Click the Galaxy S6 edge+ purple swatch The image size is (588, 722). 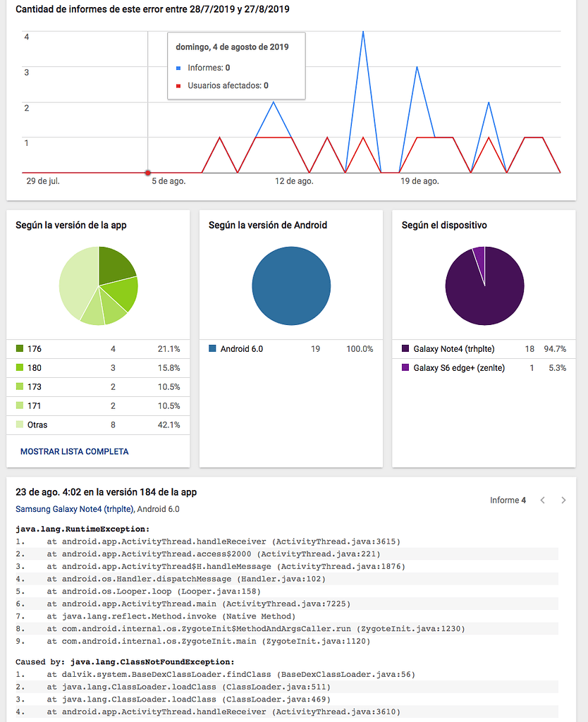tap(406, 368)
